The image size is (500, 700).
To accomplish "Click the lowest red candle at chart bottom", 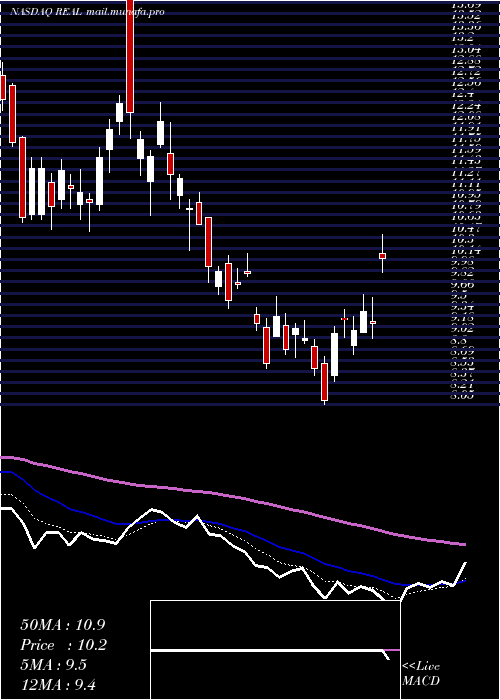I will pyautogui.click(x=324, y=381).
